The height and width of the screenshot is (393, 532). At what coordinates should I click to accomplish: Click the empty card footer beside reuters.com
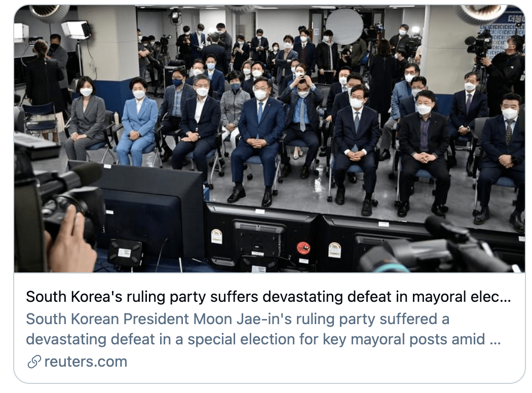click(x=326, y=362)
